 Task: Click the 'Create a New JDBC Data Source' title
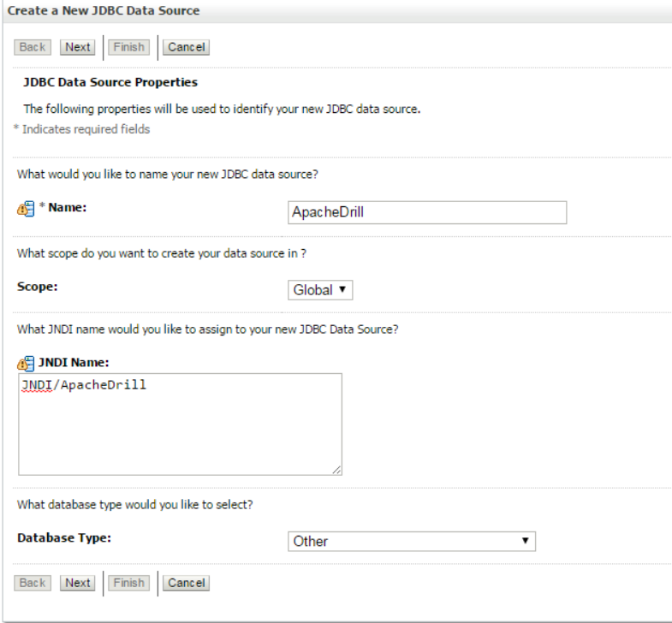coord(104,11)
